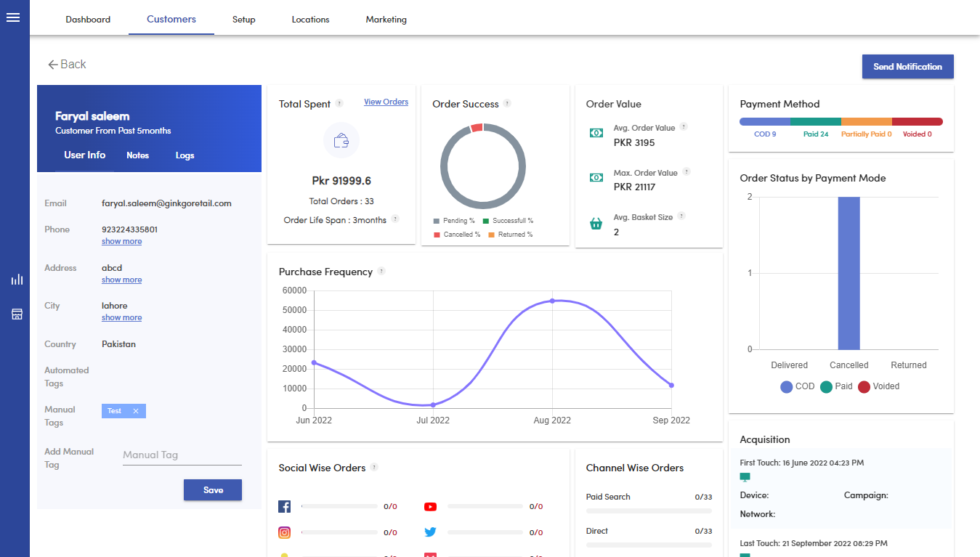
Task: Select the analytics bar chart icon in sidebar
Action: point(16,279)
